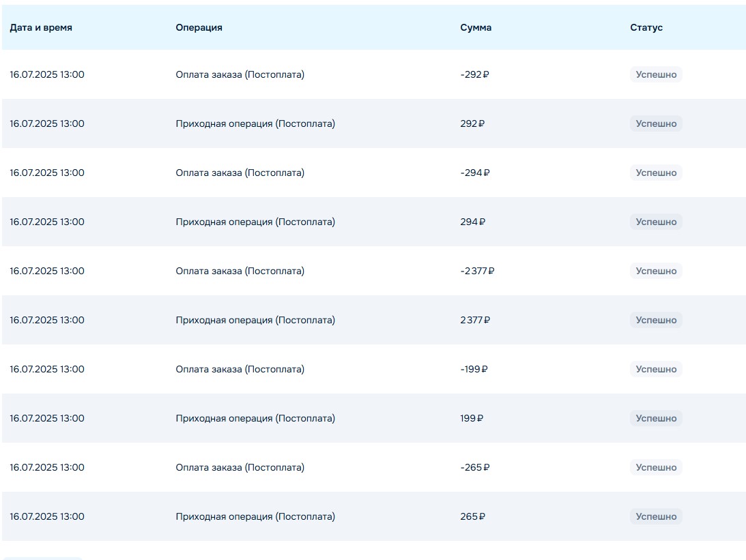Click the -292 ₽ amount cell
This screenshot has height=560, width=746.
coord(474,74)
